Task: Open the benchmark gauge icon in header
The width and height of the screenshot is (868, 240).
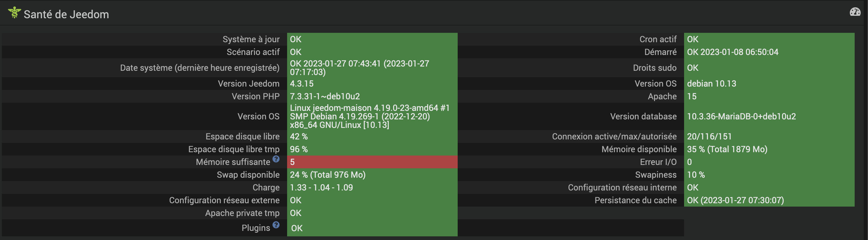Action: 855,12
